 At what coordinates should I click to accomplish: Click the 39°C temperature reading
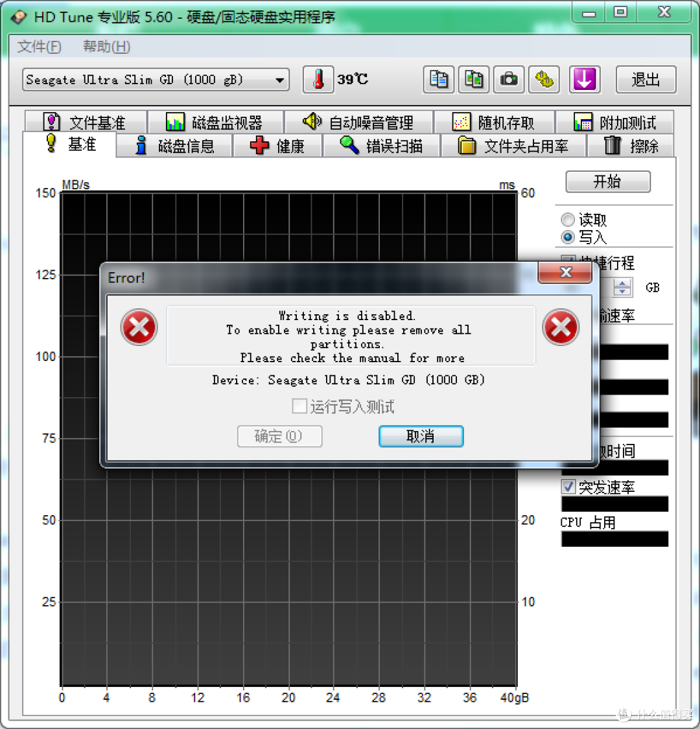tap(353, 80)
